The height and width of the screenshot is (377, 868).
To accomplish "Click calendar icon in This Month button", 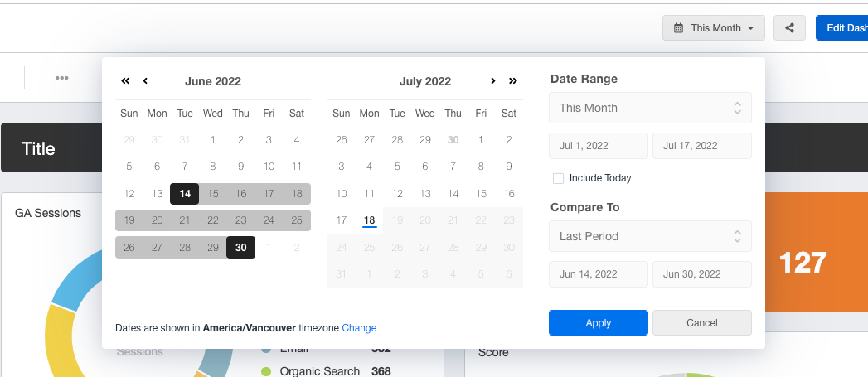I will tap(679, 28).
